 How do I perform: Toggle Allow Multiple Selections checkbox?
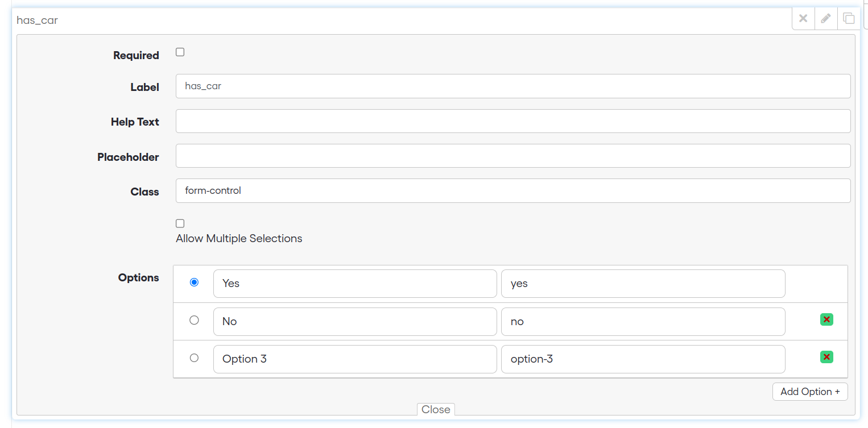[180, 223]
